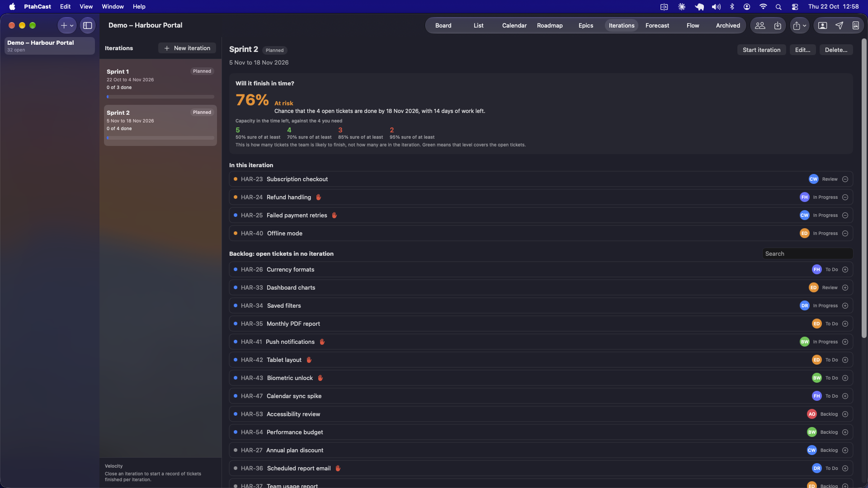Image resolution: width=868 pixels, height=488 pixels.
Task: Click the Sprint 1 progress bar
Action: point(160,97)
